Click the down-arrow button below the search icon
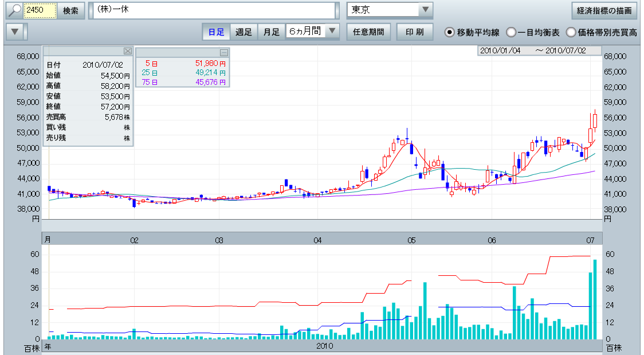 (x=16, y=32)
